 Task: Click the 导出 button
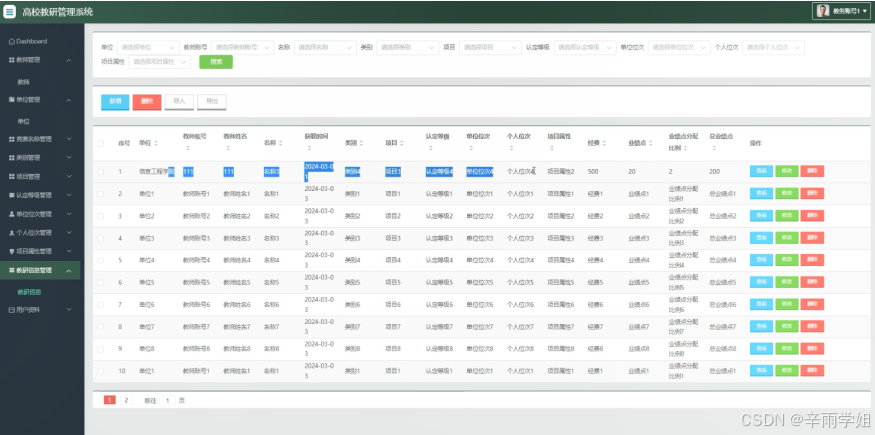pos(212,102)
